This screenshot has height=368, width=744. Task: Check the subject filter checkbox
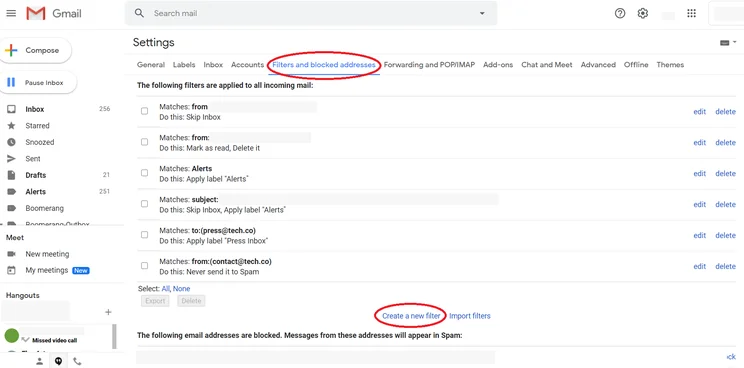[x=145, y=203]
